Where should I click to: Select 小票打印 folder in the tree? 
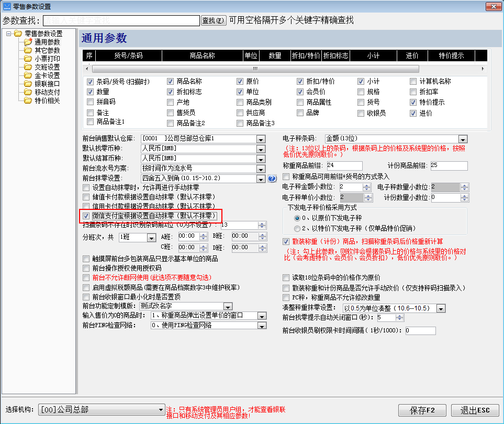tap(47, 59)
